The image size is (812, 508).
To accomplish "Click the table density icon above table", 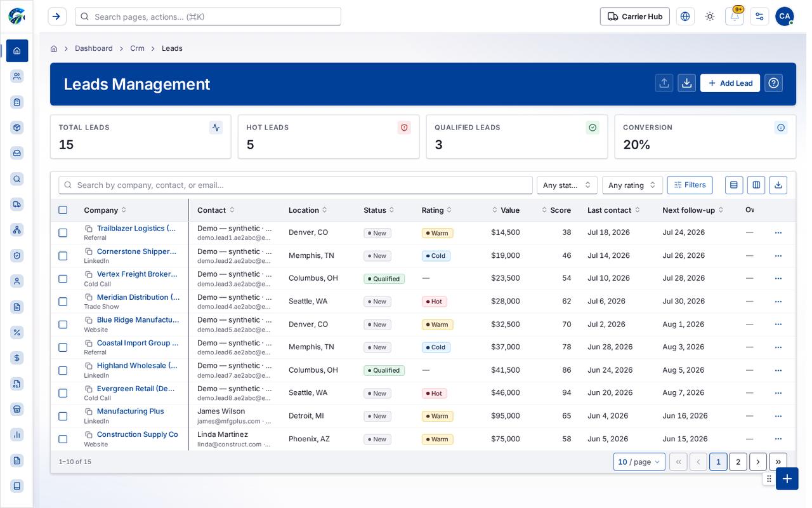I will (734, 185).
